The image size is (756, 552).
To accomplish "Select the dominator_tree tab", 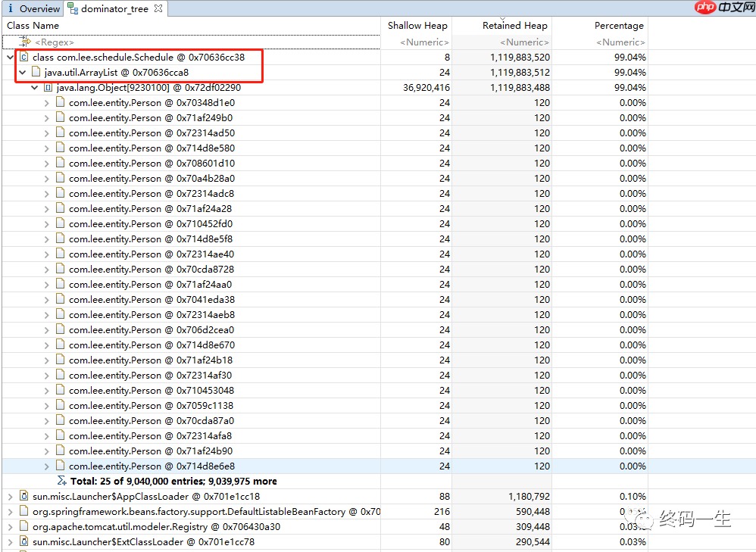I will [x=114, y=9].
